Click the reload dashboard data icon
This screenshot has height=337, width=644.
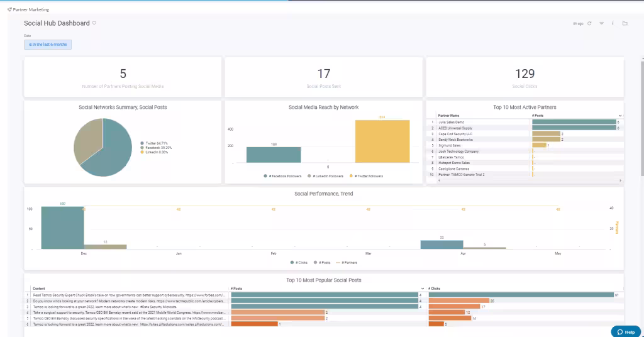tap(589, 23)
